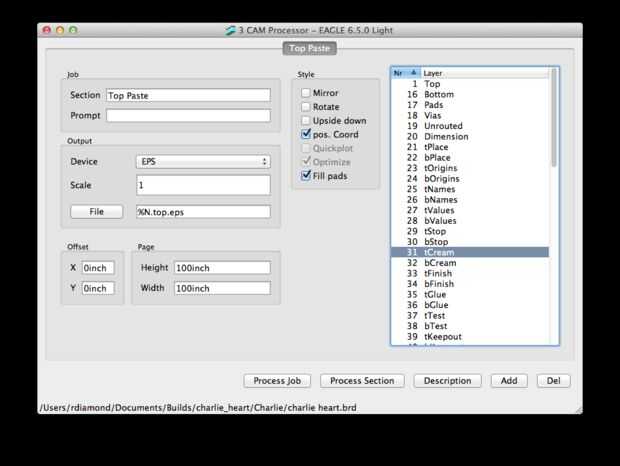This screenshot has width=620, height=466.
Task: Click the Del button
Action: tap(554, 381)
